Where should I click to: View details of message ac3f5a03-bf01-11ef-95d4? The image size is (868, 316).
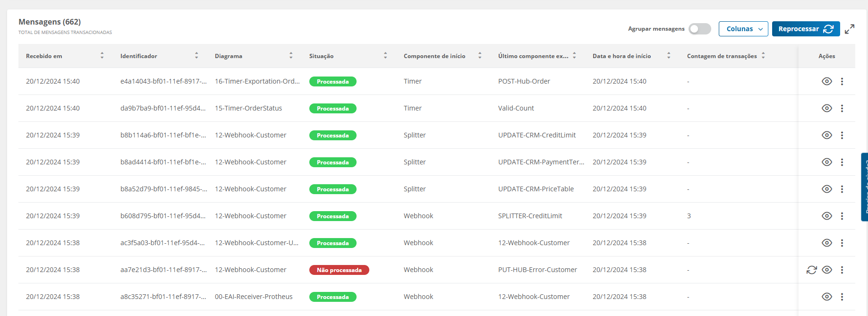[x=826, y=243]
